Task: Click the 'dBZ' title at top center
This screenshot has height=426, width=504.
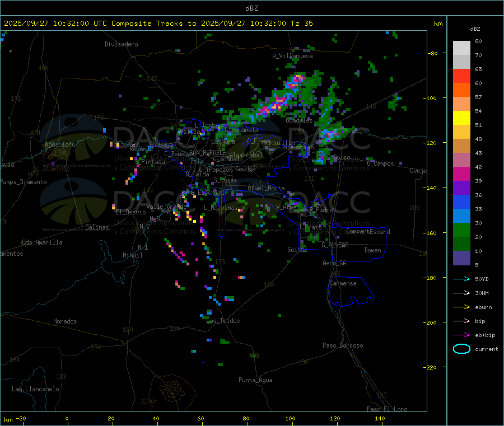Action: tap(251, 8)
